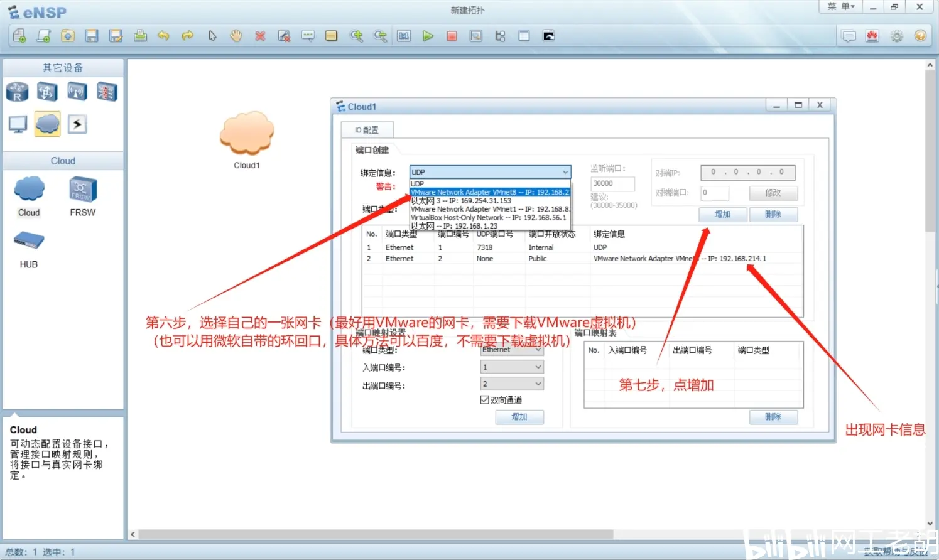This screenshot has width=939, height=560.
Task: Select port table row with 192.168.214.1
Action: (582, 258)
